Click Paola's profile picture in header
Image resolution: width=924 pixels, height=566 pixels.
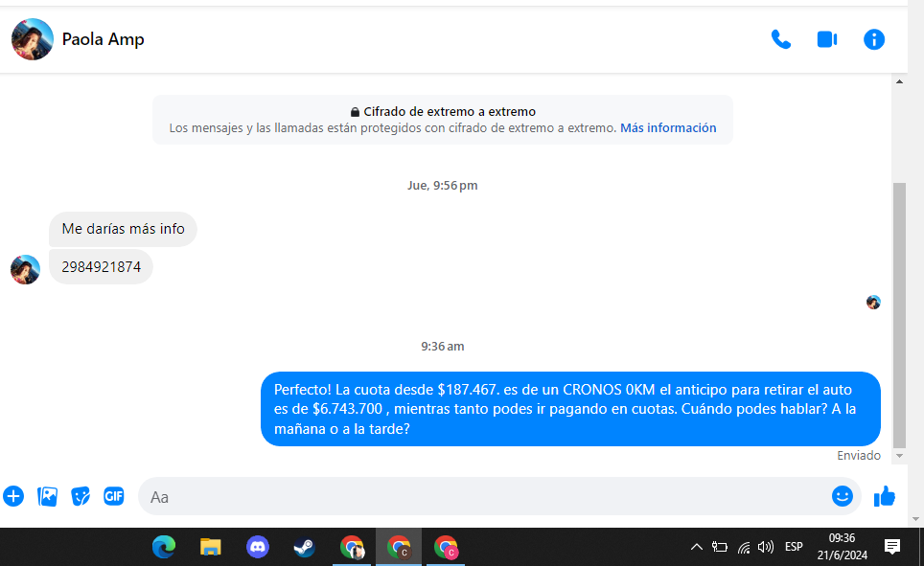click(33, 39)
